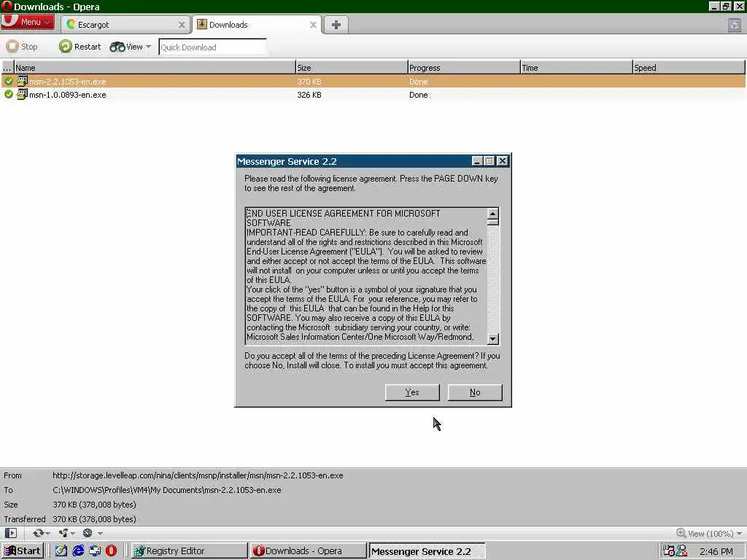This screenshot has width=747, height=560.
Task: Switch to the Escargot tab
Action: point(126,25)
